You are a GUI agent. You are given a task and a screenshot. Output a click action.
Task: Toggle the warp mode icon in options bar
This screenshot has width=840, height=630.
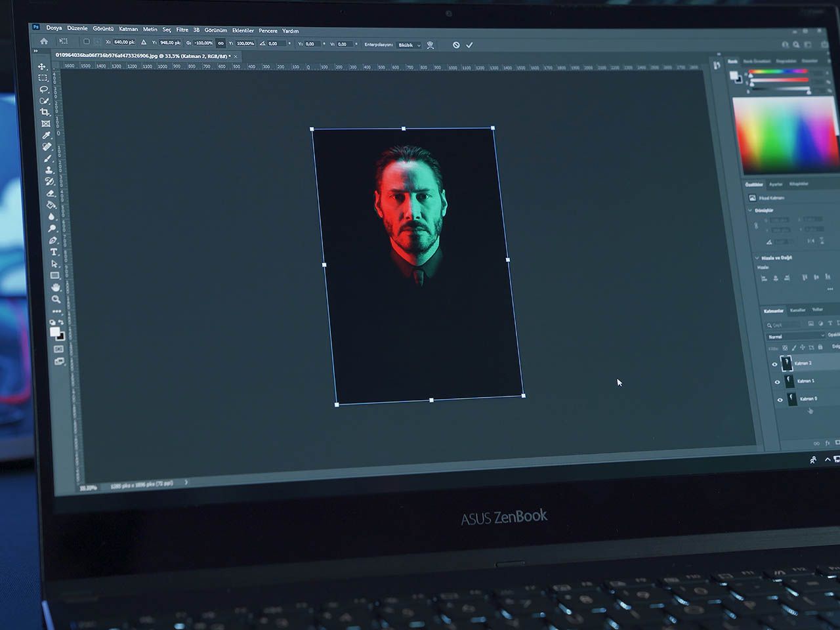(x=430, y=45)
